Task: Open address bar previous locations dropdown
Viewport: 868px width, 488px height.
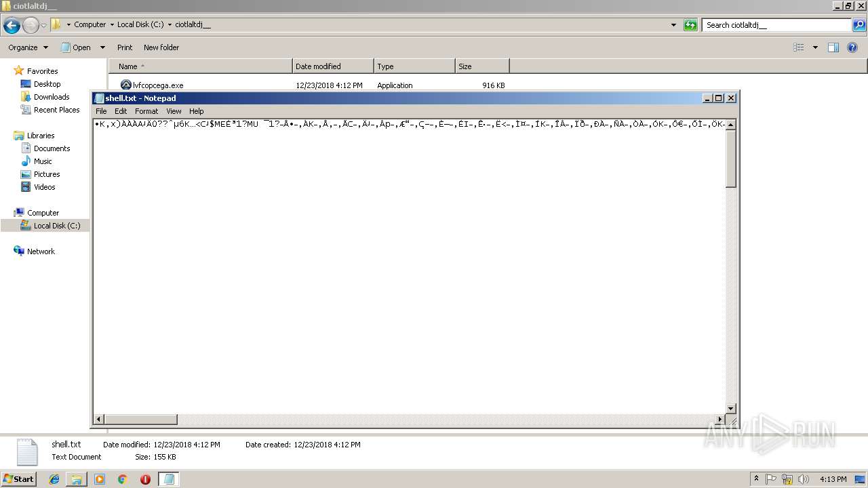Action: pos(673,25)
